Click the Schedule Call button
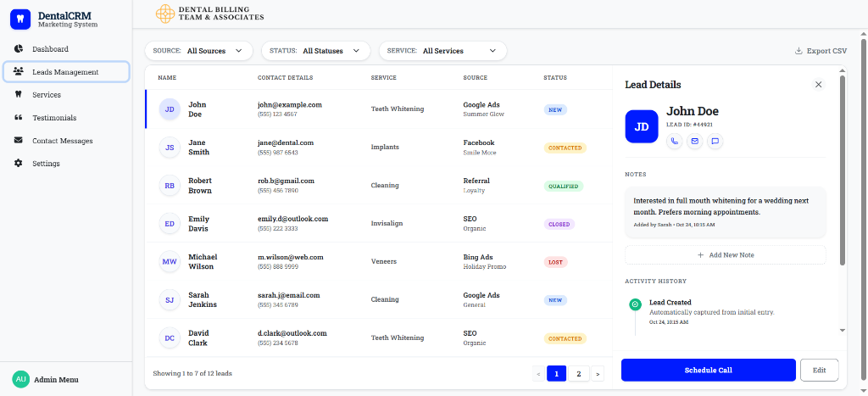 pyautogui.click(x=708, y=370)
